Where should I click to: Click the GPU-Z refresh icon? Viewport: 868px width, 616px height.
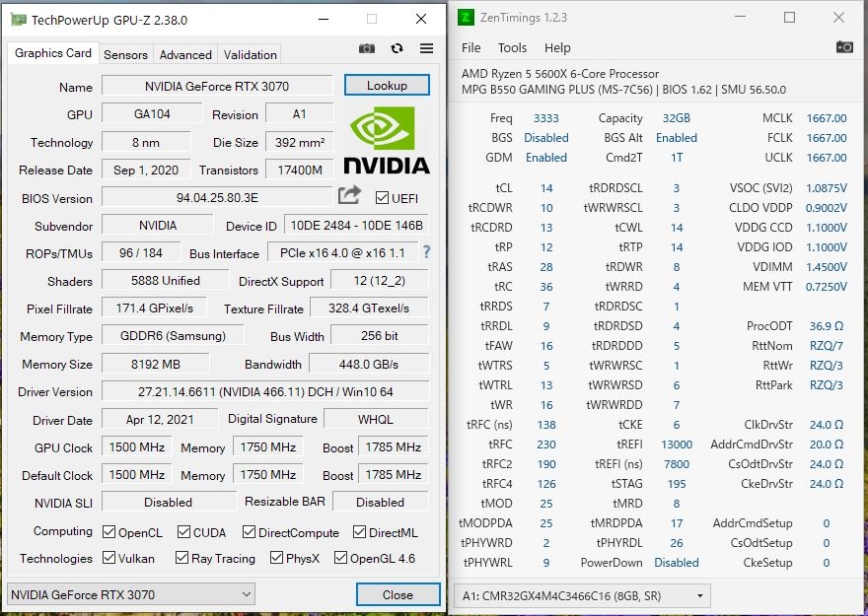click(397, 48)
